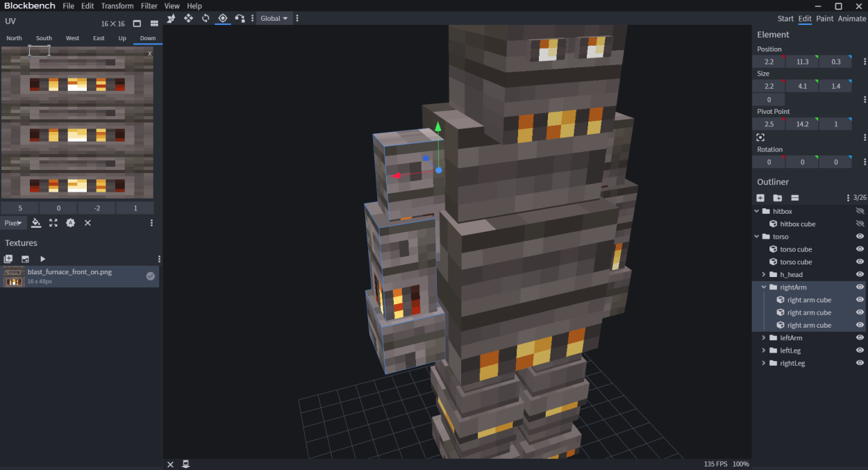Click the Add Cube icon in Outliner
The height and width of the screenshot is (470, 868).
[760, 198]
